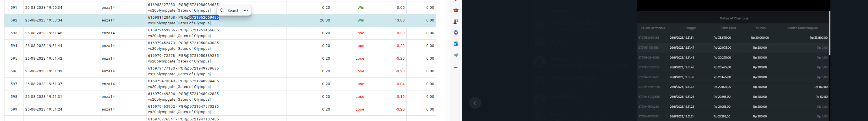Viewport: 868px width, 121px height.
Task: Click the transaction 616979463902 cell
Action: tap(217, 109)
